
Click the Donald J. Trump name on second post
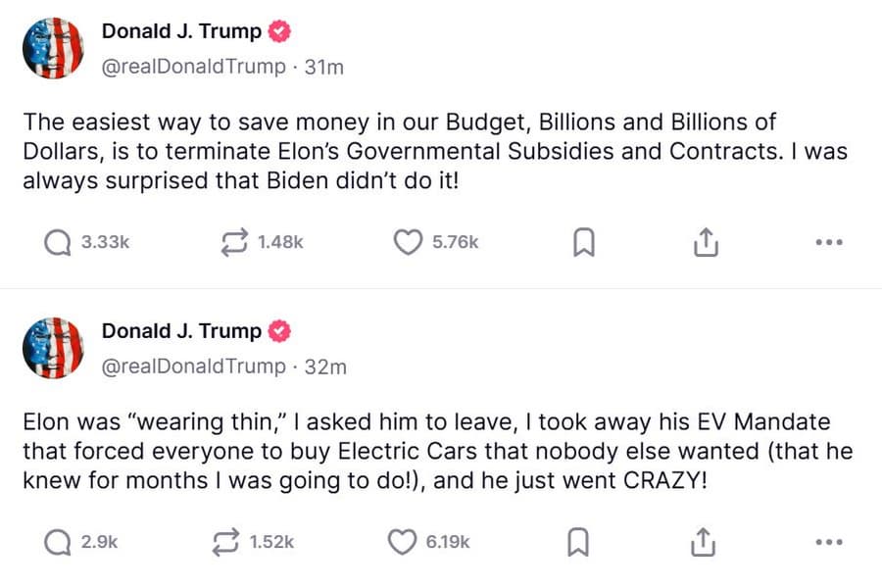(181, 331)
